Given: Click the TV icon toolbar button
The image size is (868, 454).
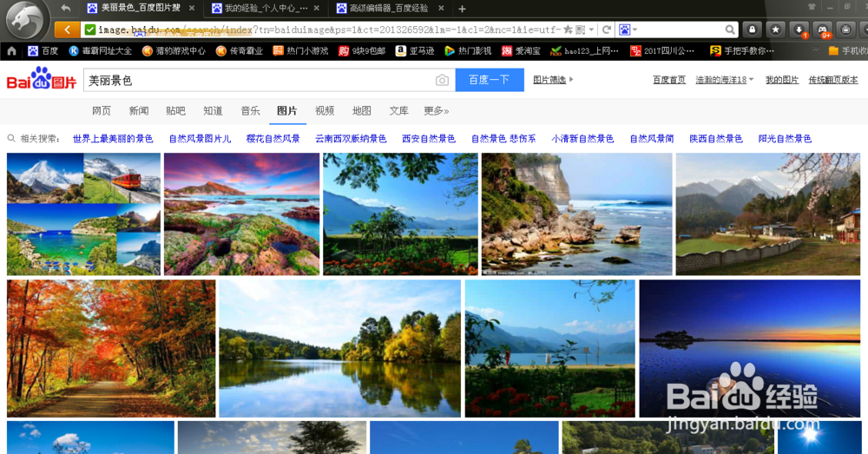Looking at the screenshot, I should coord(845,30).
